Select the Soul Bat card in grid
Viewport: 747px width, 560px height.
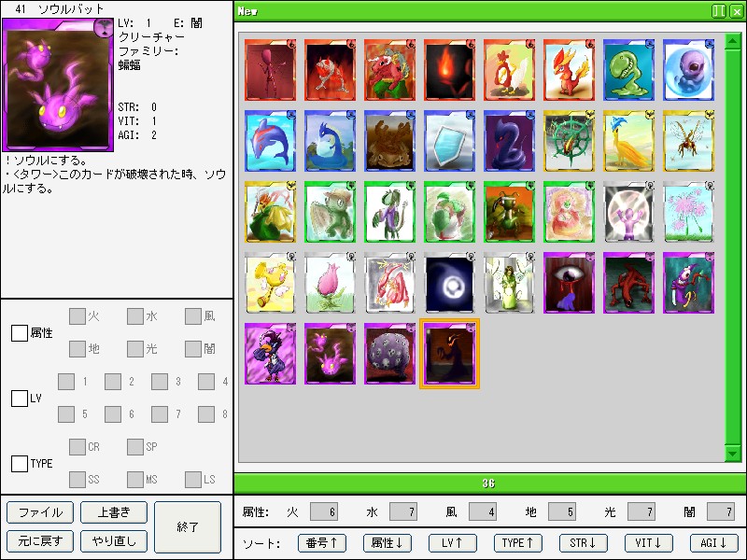pyautogui.click(x=330, y=354)
